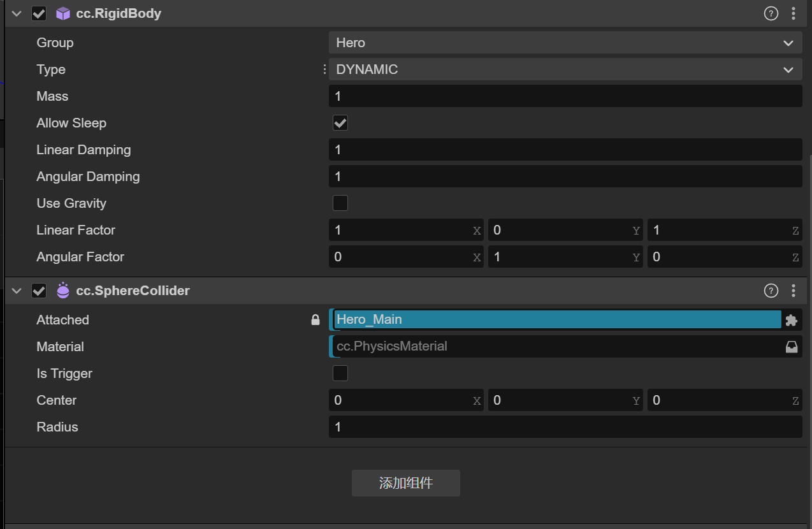The width and height of the screenshot is (812, 529).
Task: Click the Radius input field
Action: tap(565, 427)
